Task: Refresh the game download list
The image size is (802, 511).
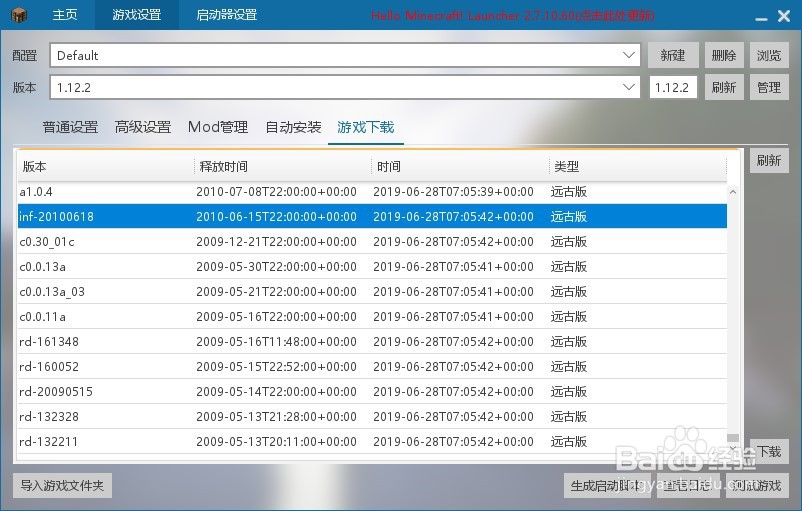Action: click(769, 161)
